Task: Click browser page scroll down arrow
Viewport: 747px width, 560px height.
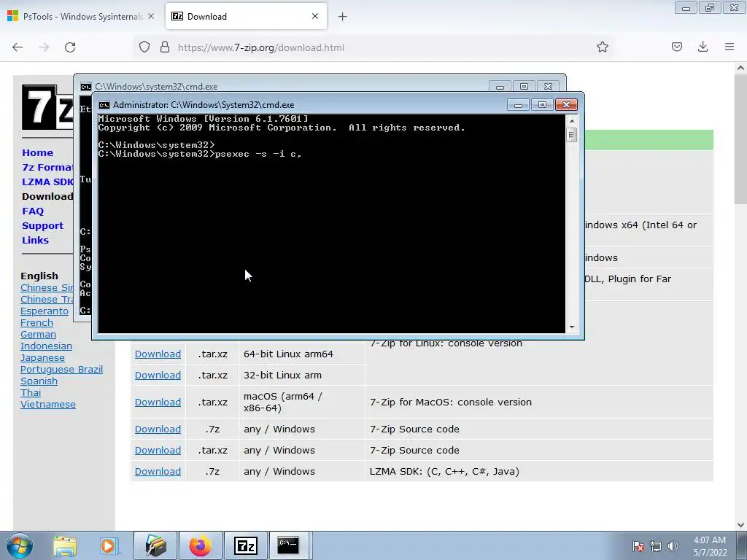Action: 741,525
